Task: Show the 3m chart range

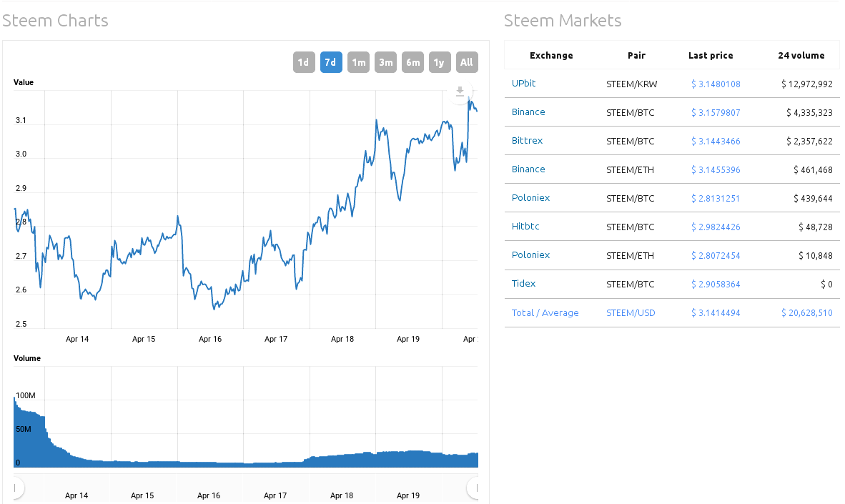Action: tap(385, 62)
